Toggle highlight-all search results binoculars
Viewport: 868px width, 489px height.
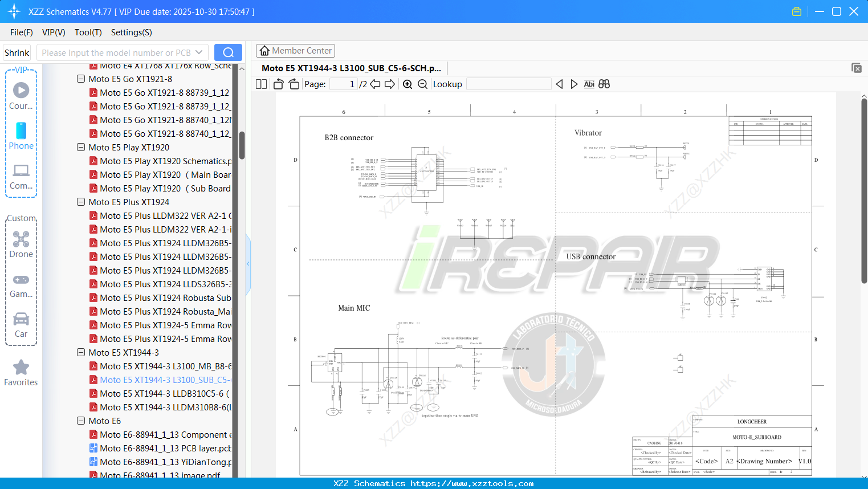604,84
